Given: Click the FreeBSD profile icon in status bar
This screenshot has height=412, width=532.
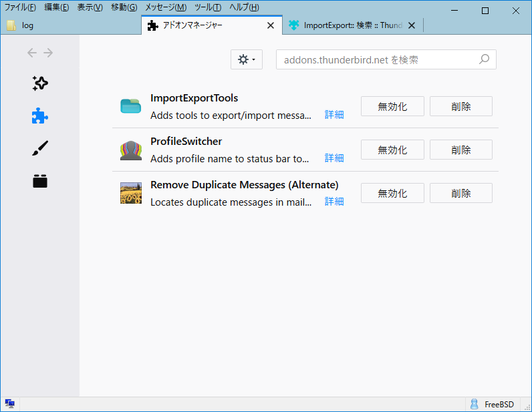Looking at the screenshot, I should coord(475,404).
